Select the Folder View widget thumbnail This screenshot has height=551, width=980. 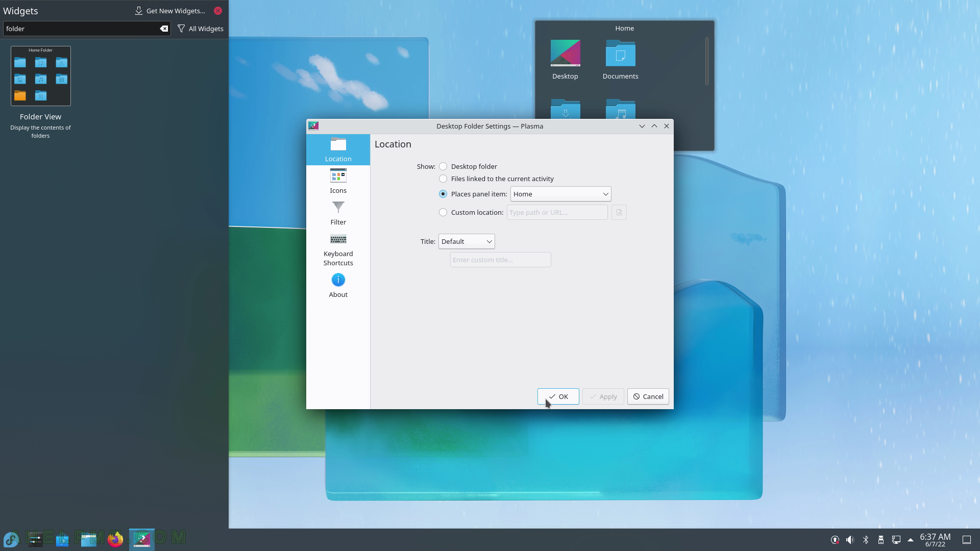click(x=41, y=76)
